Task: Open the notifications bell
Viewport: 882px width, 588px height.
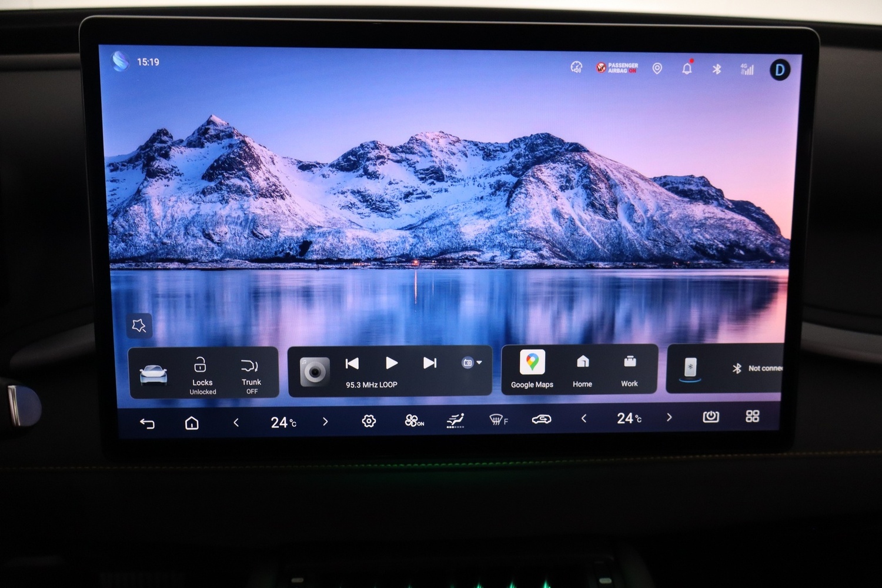Action: [x=687, y=68]
